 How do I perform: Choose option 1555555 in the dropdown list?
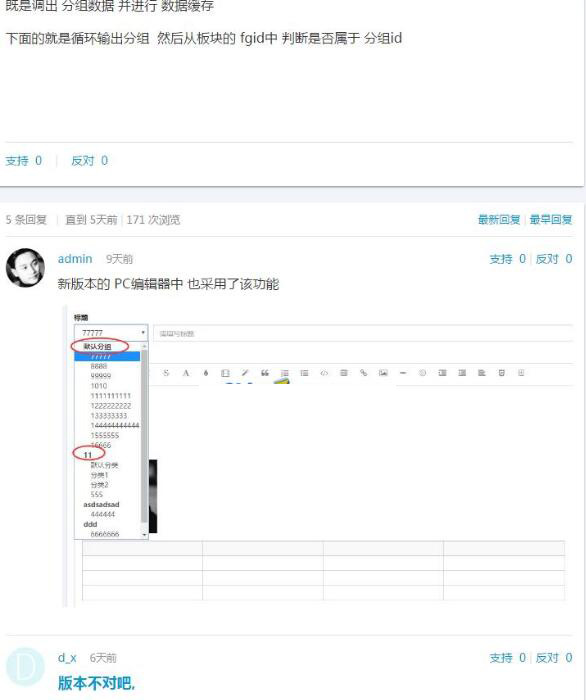coord(105,435)
